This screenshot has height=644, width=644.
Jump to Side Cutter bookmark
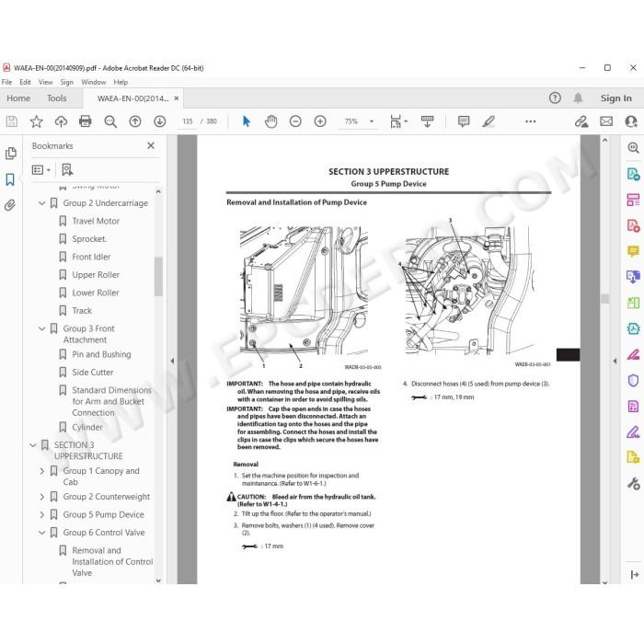[x=93, y=372]
